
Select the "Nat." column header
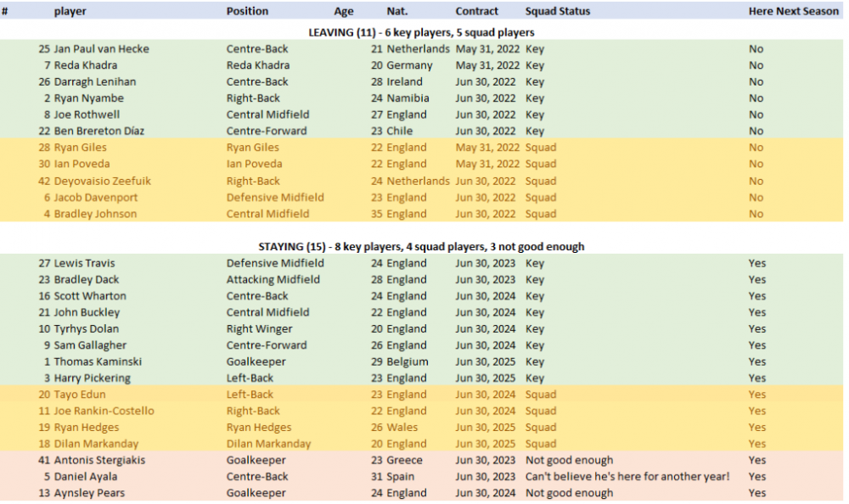click(396, 11)
